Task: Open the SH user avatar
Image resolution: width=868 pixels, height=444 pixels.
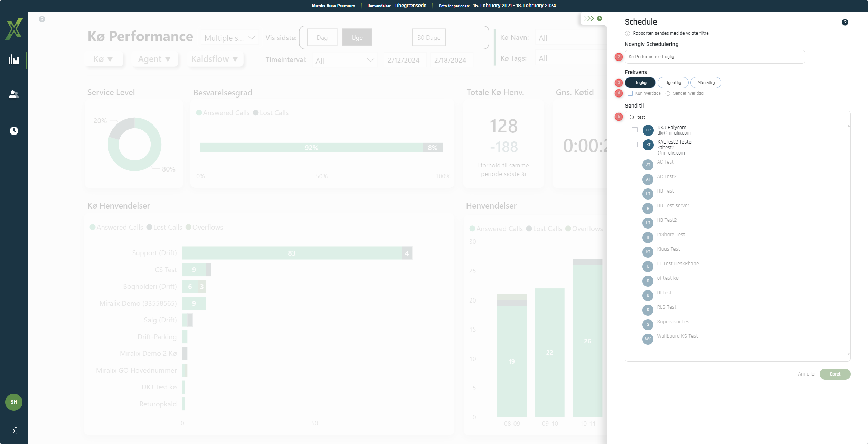Action: [x=14, y=402]
